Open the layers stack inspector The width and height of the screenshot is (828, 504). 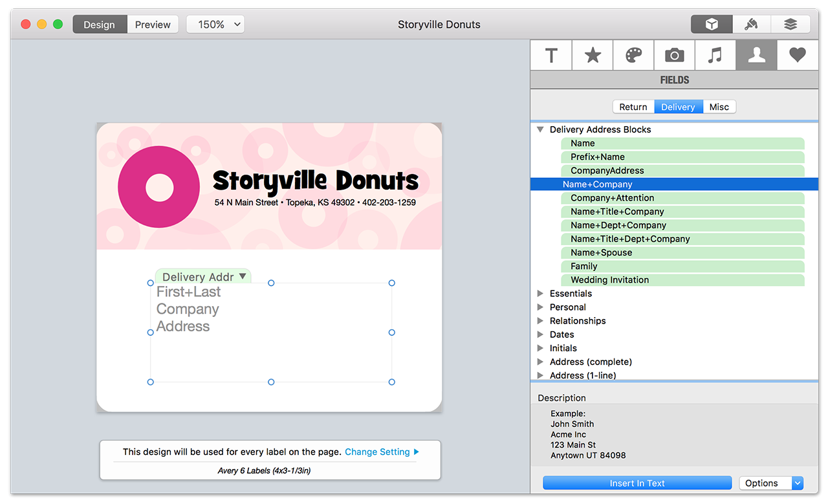click(790, 25)
